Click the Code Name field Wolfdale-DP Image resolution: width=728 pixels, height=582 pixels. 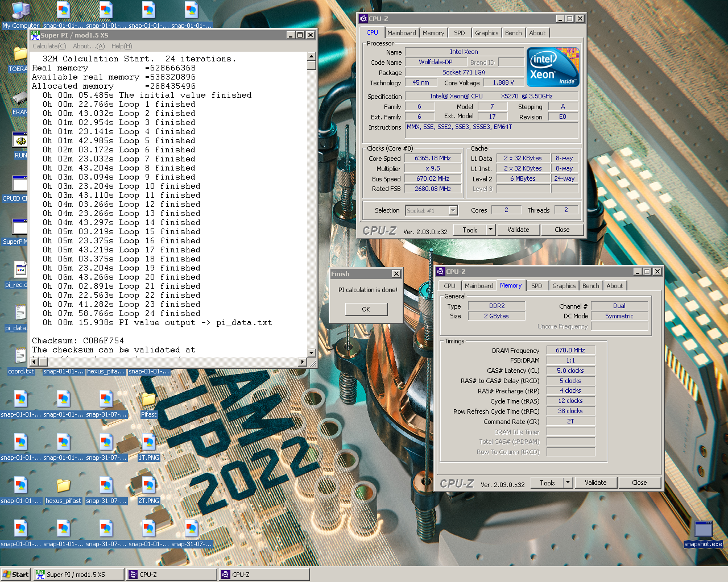[436, 62]
